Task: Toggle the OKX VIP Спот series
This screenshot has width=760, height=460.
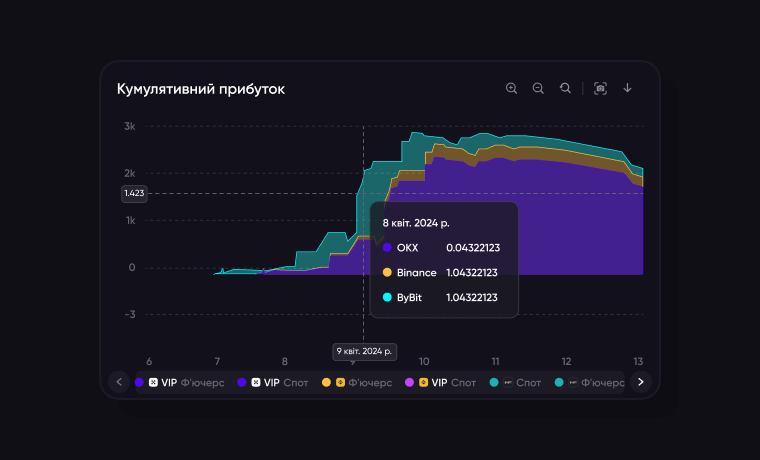Action: click(278, 382)
